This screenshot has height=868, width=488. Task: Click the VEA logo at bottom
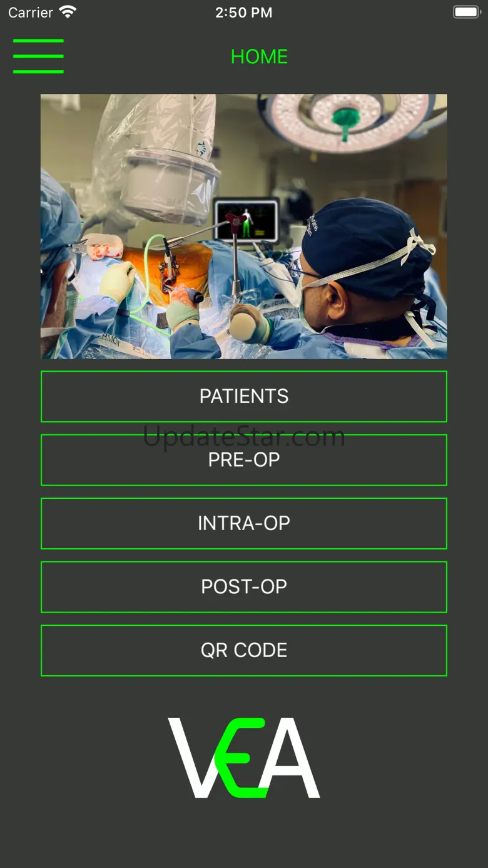(x=244, y=758)
